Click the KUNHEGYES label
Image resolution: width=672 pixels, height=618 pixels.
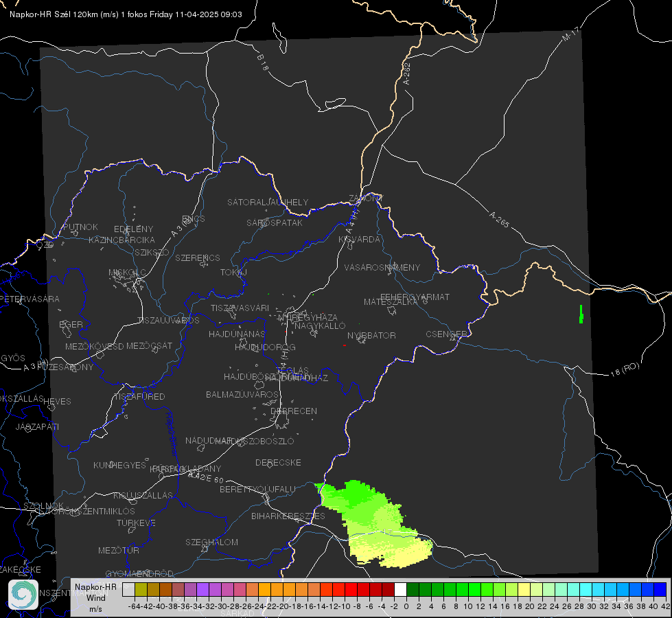tap(119, 465)
